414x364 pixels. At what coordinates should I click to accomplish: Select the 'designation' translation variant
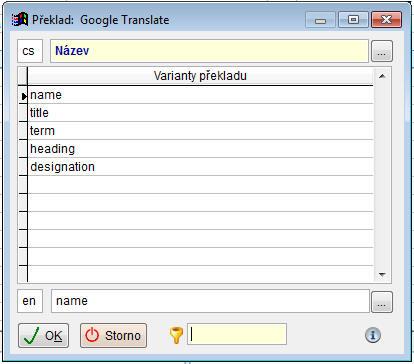200,167
